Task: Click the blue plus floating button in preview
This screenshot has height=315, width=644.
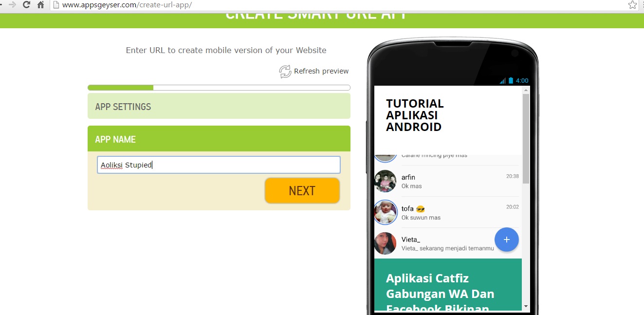Action: tap(507, 240)
